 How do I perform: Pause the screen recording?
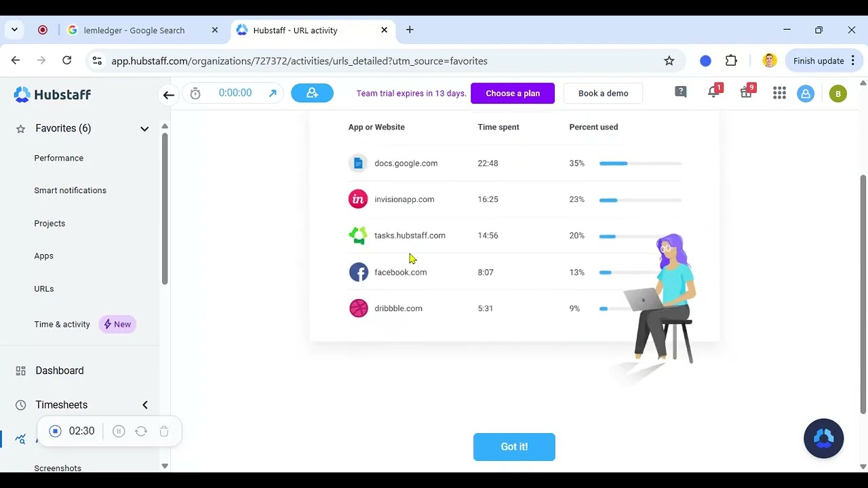[119, 431]
